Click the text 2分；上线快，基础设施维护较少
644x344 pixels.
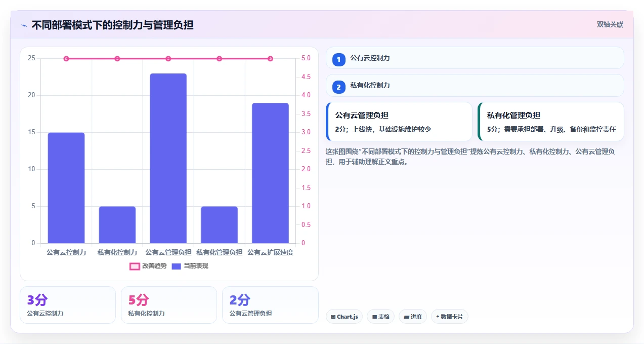click(383, 129)
